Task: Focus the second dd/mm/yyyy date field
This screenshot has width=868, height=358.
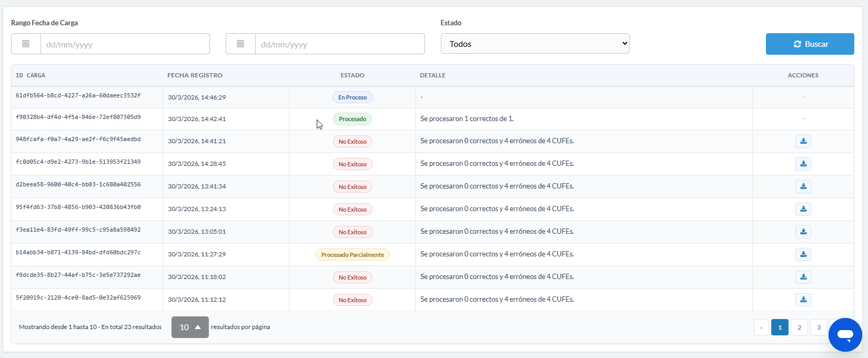Action: click(x=339, y=44)
